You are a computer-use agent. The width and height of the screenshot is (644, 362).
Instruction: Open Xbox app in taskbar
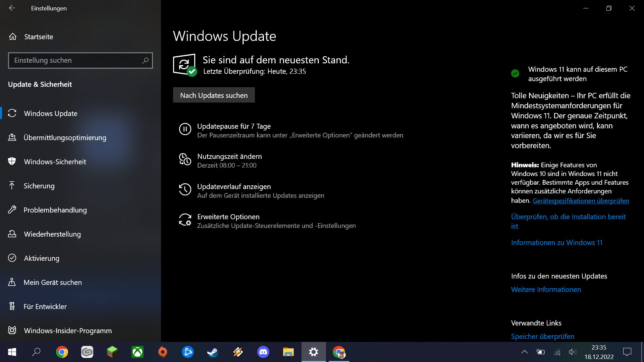(138, 352)
